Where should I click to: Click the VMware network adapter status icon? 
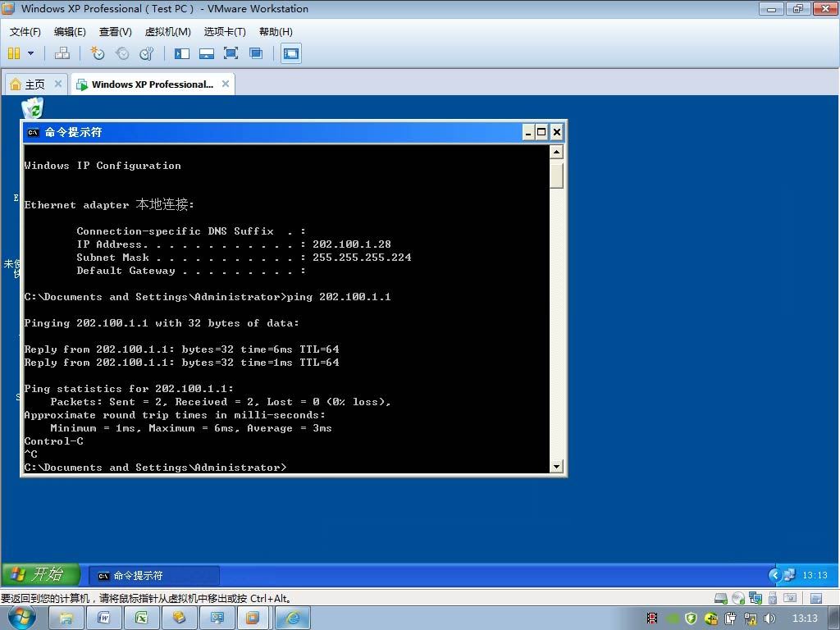(x=756, y=598)
